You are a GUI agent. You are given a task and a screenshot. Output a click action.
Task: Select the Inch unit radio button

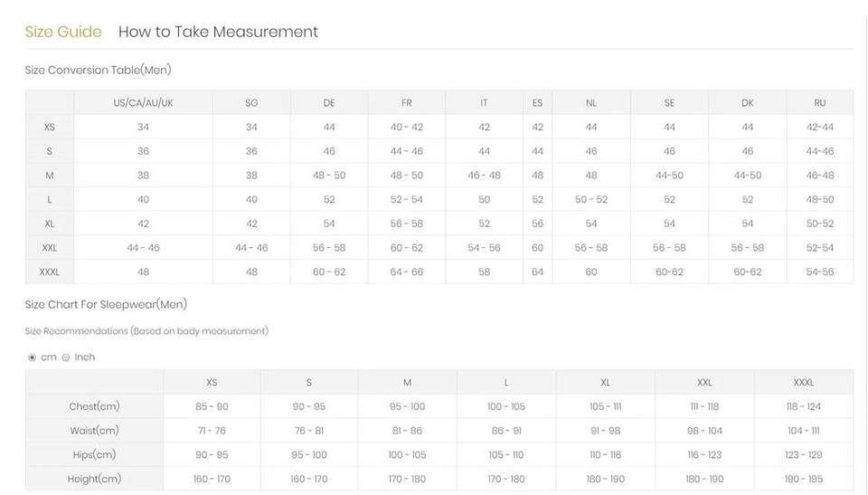66,357
